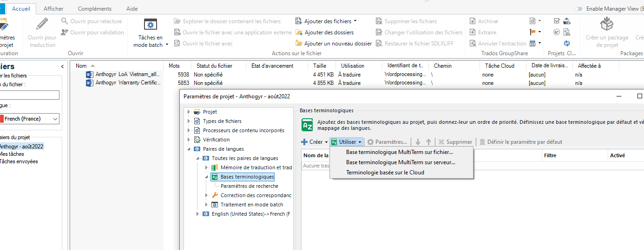Click the cloud upload basket icon in Projets Cloud
The image size is (644, 250).
click(567, 21)
